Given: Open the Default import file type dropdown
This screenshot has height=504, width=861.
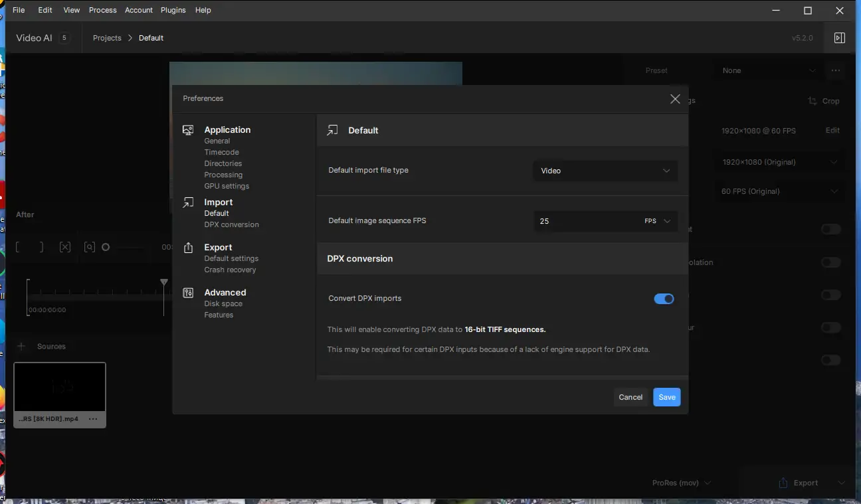Looking at the screenshot, I should [605, 171].
